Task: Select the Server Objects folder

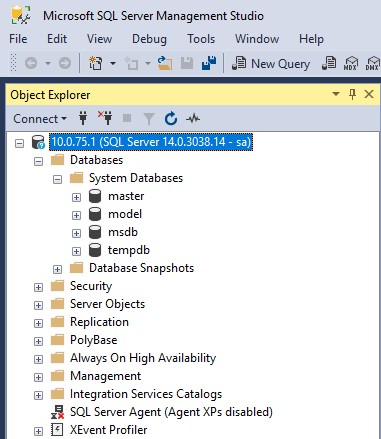Action: (x=107, y=304)
